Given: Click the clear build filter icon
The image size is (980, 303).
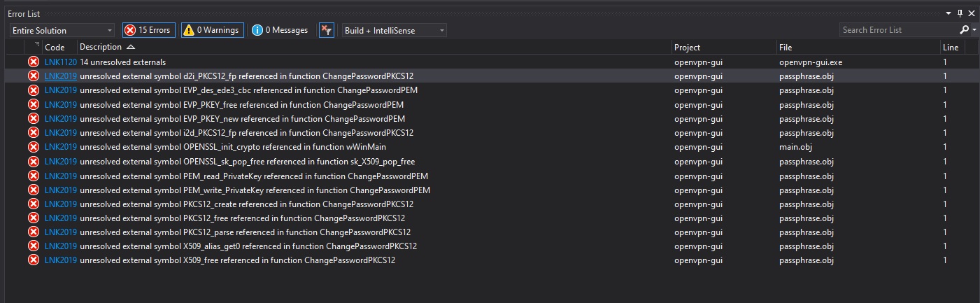Looking at the screenshot, I should 326,30.
